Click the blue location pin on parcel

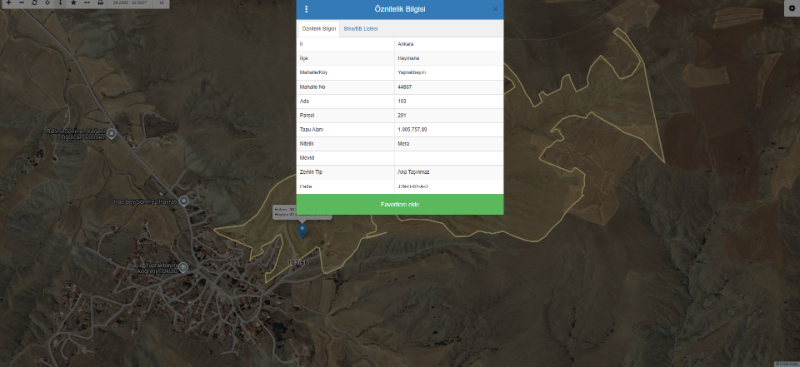302,231
